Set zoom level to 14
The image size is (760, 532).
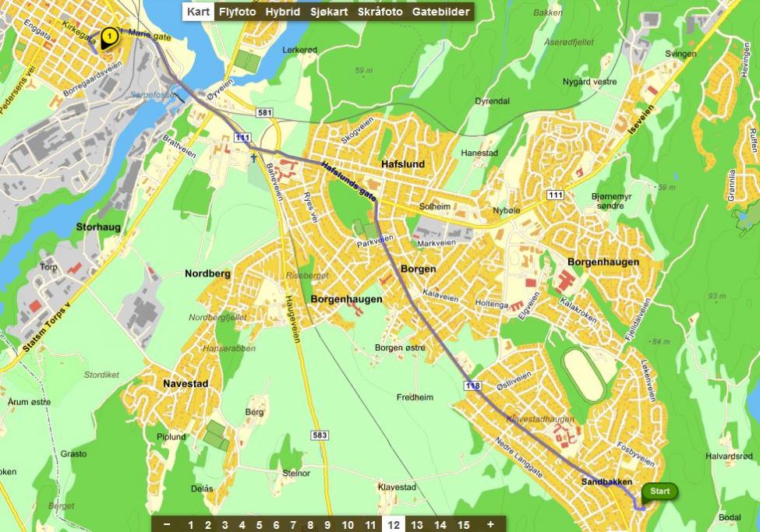pyautogui.click(x=440, y=525)
